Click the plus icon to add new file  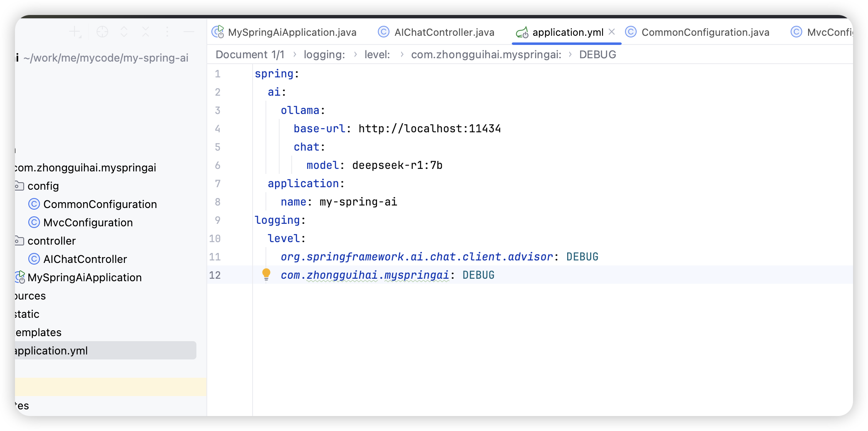(x=74, y=32)
